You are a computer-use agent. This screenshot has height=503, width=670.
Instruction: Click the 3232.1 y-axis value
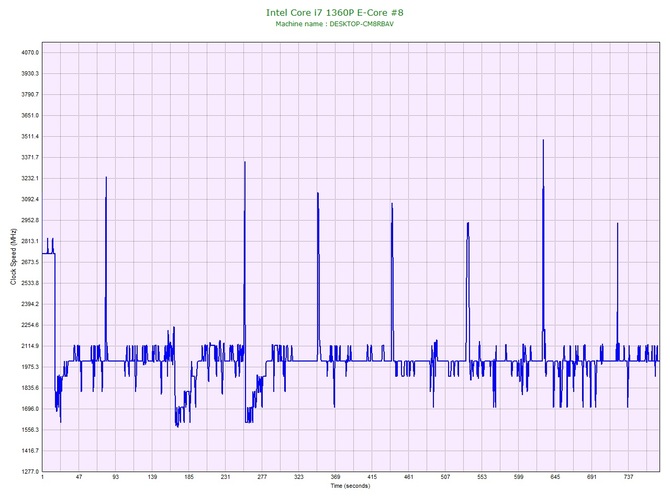[x=30, y=178]
